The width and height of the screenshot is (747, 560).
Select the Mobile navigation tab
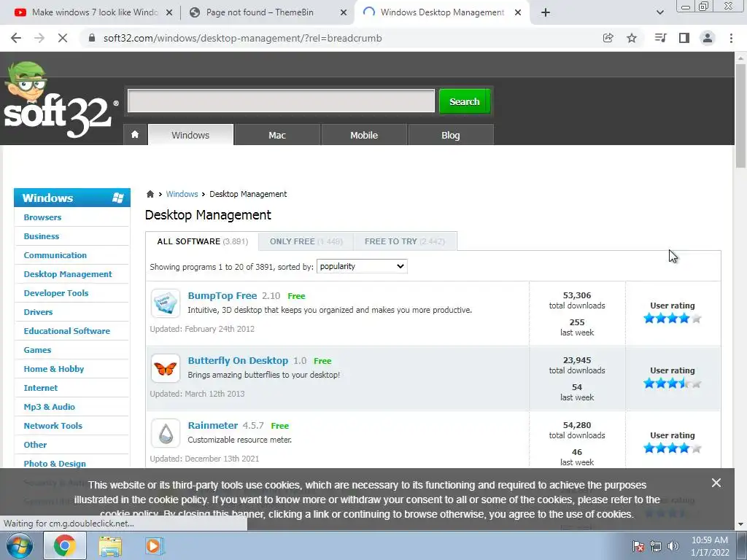(364, 135)
